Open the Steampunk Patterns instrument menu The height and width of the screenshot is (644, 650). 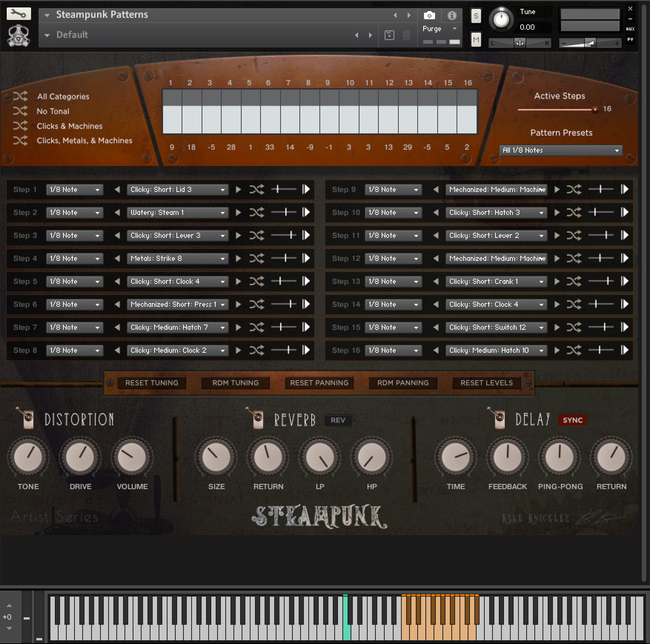[47, 15]
